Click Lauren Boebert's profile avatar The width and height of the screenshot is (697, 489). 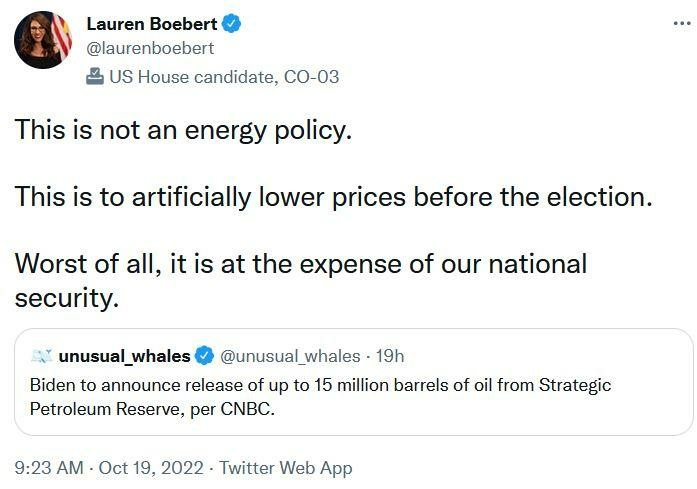[43, 40]
